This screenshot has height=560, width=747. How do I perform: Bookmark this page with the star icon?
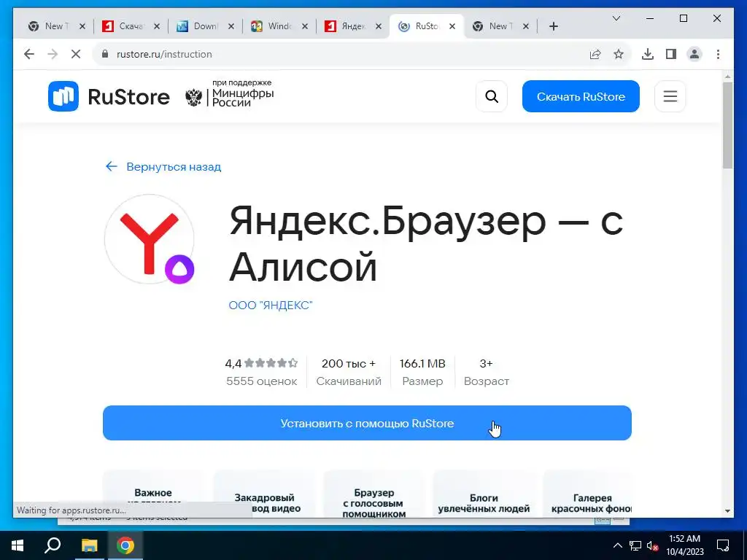click(619, 54)
